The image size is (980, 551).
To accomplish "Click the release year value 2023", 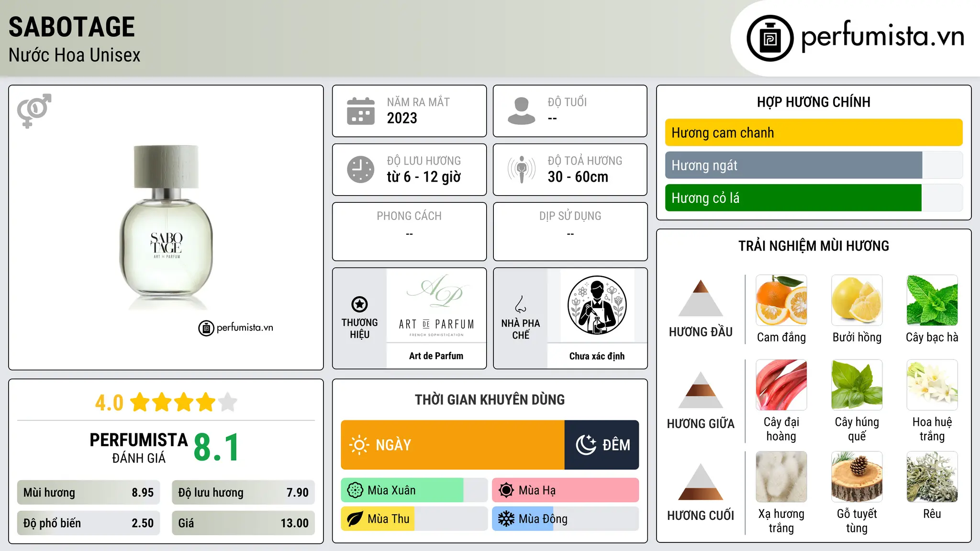I will (x=402, y=118).
